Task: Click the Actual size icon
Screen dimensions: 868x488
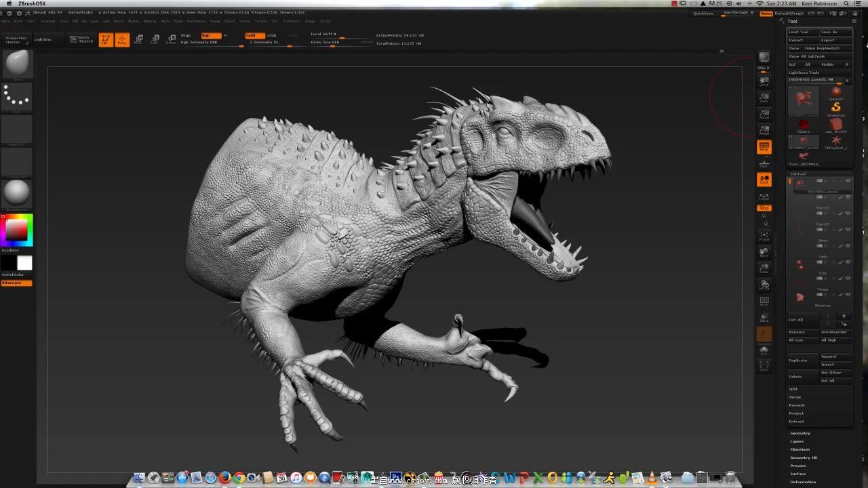Action: 764,114
